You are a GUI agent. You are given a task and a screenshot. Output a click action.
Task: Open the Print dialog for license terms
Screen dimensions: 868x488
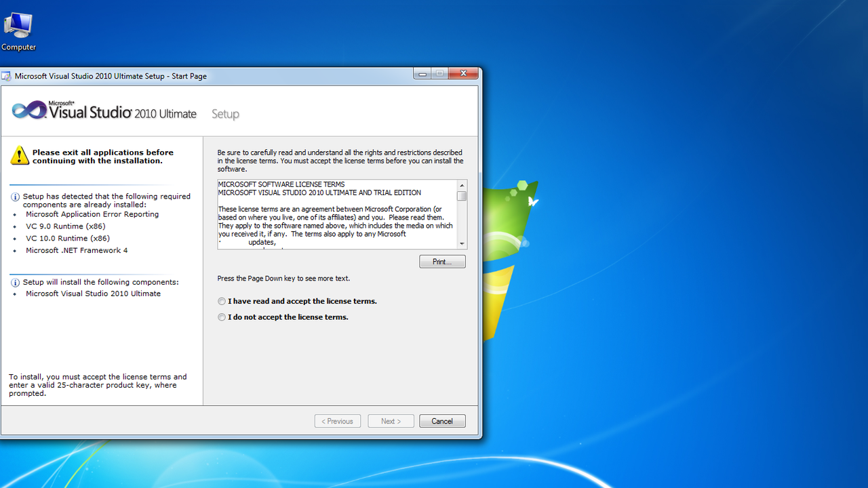(x=442, y=262)
